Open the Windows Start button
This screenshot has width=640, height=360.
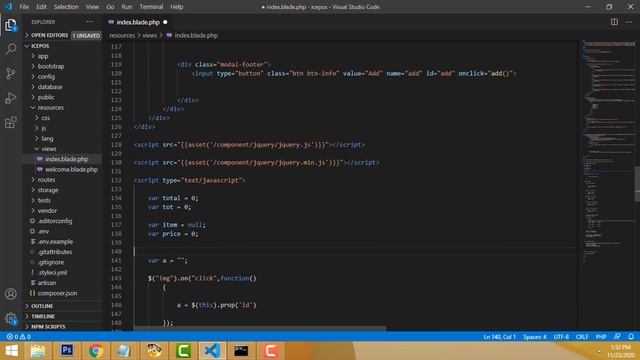click(11, 351)
